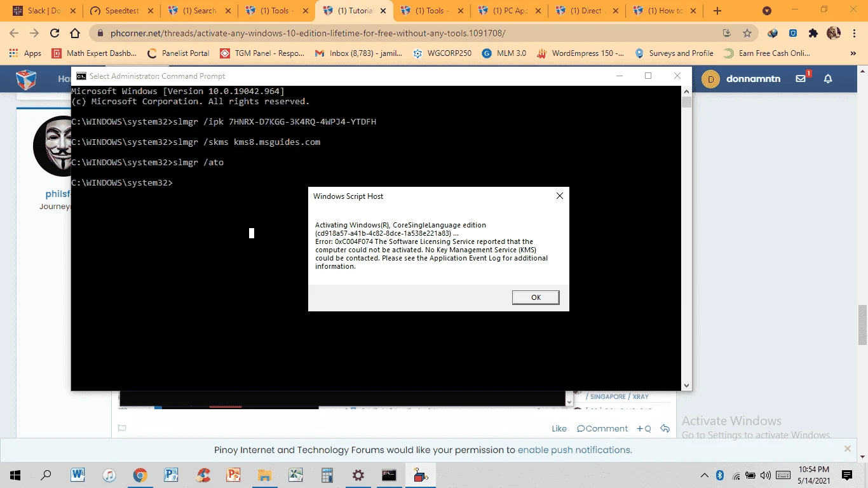This screenshot has height=488, width=868.
Task: Open the MLM 3.0 bookmark
Action: point(504,53)
